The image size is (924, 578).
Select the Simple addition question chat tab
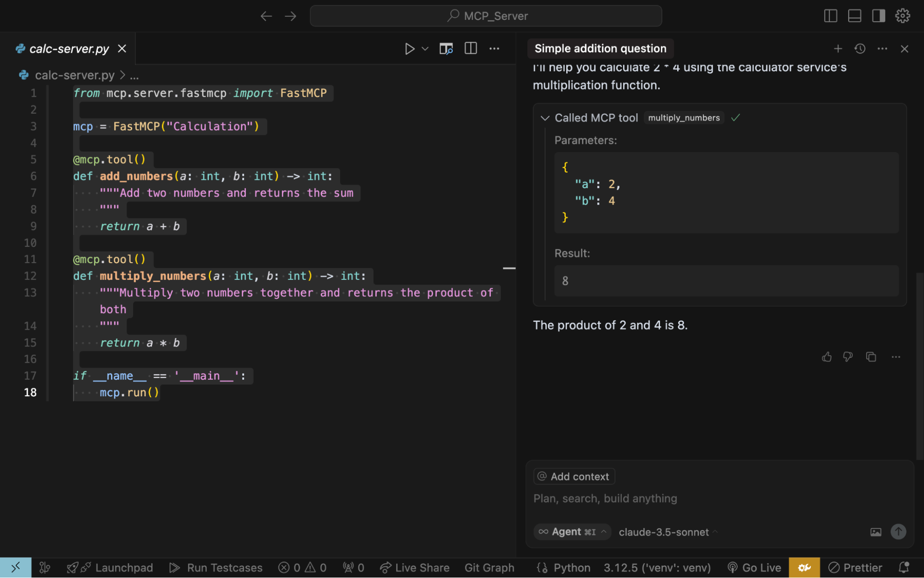[600, 49]
